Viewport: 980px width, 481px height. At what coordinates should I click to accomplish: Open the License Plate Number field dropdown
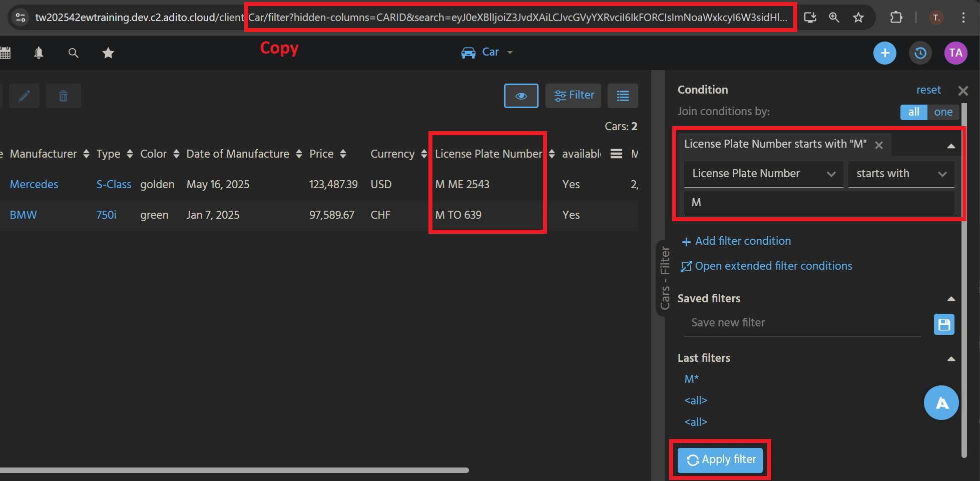(763, 174)
